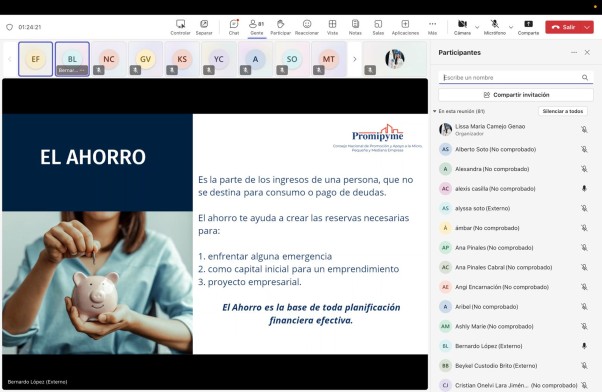
Task: Select the SO participant tile
Action: click(x=292, y=59)
